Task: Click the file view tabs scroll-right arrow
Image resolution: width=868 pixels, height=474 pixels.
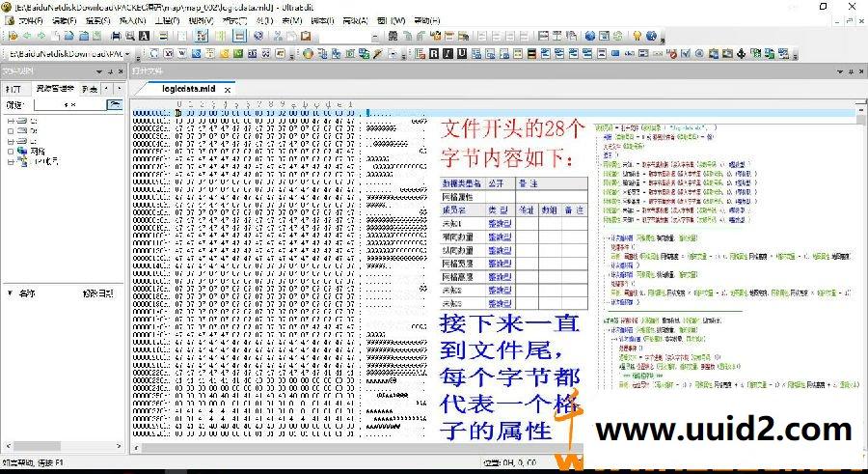Action: [119, 89]
